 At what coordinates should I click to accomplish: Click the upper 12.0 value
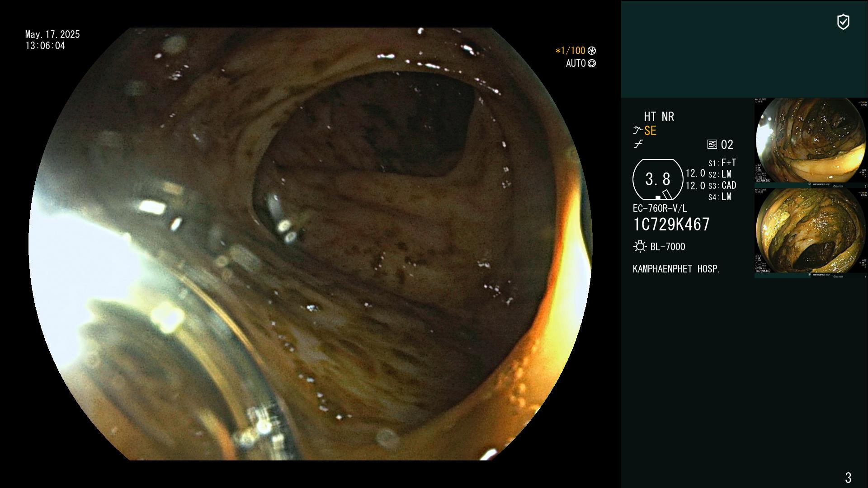pyautogui.click(x=695, y=174)
